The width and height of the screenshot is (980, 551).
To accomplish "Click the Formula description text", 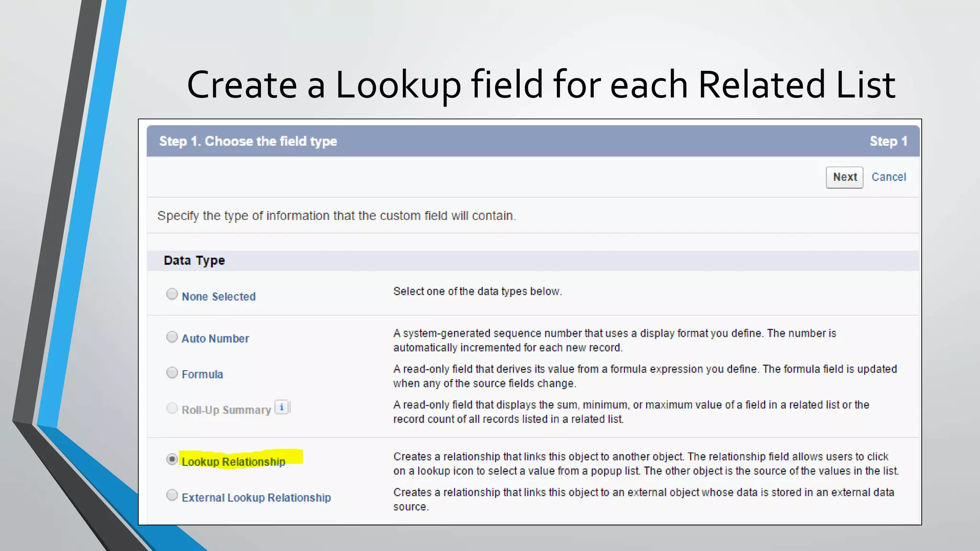I will tap(645, 376).
